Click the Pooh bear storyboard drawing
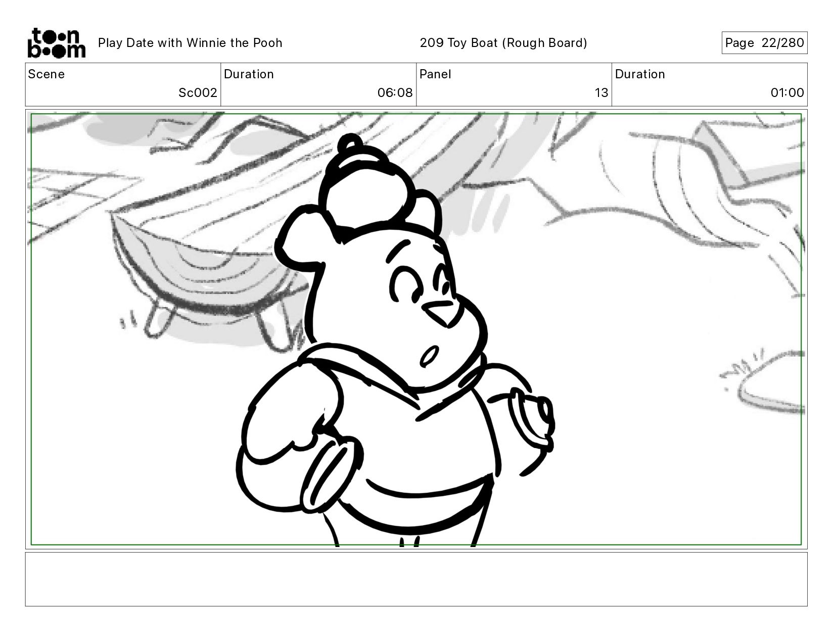 tap(396, 339)
